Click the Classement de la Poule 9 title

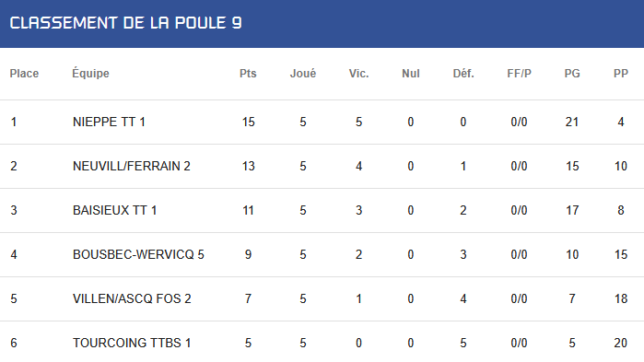(125, 23)
